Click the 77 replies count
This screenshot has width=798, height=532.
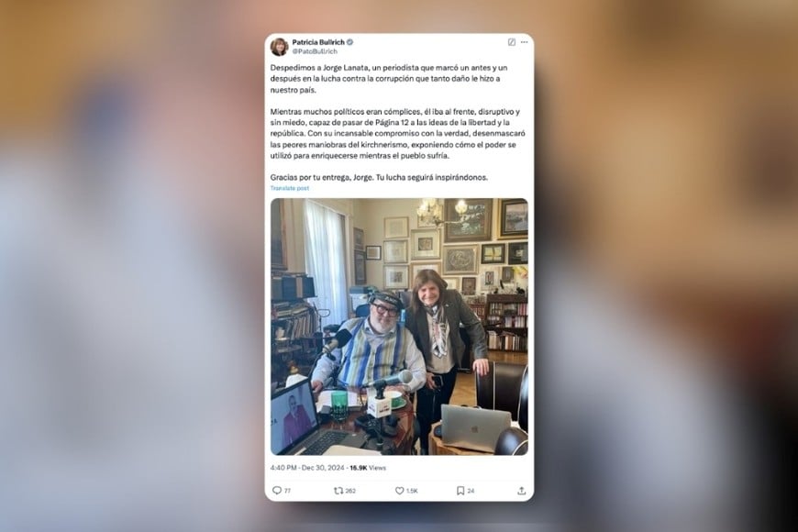tap(287, 491)
